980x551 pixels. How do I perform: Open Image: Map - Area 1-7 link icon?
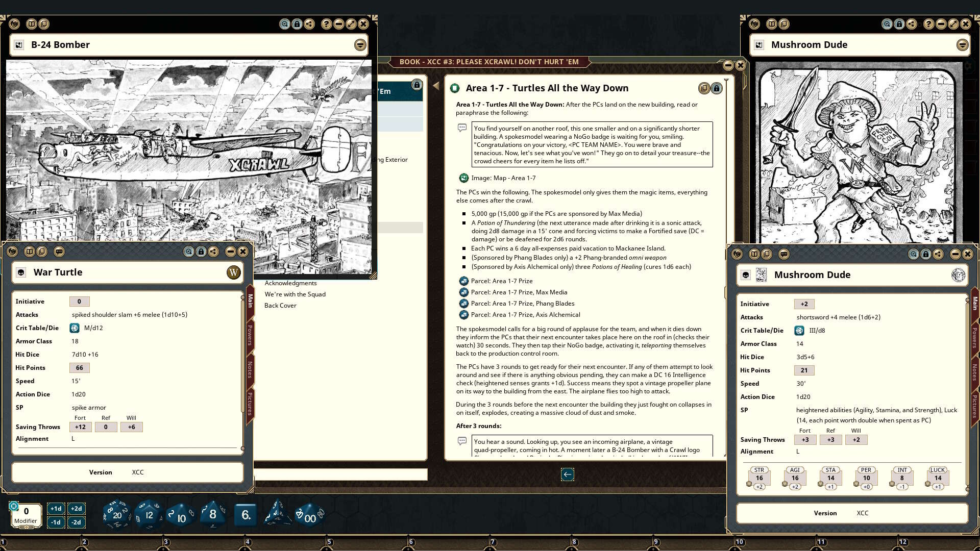463,178
